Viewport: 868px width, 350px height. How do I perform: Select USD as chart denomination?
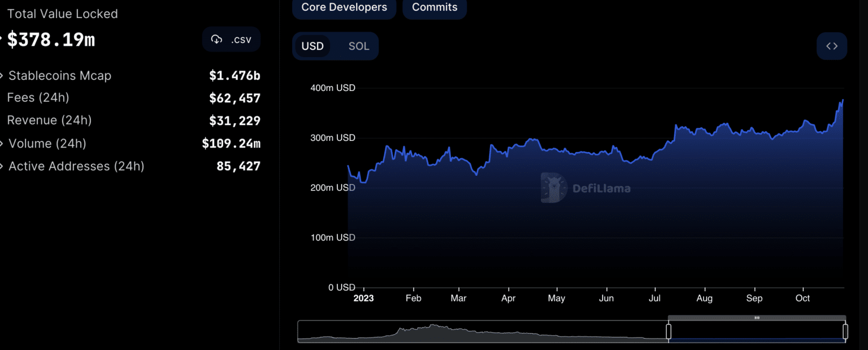pos(313,46)
